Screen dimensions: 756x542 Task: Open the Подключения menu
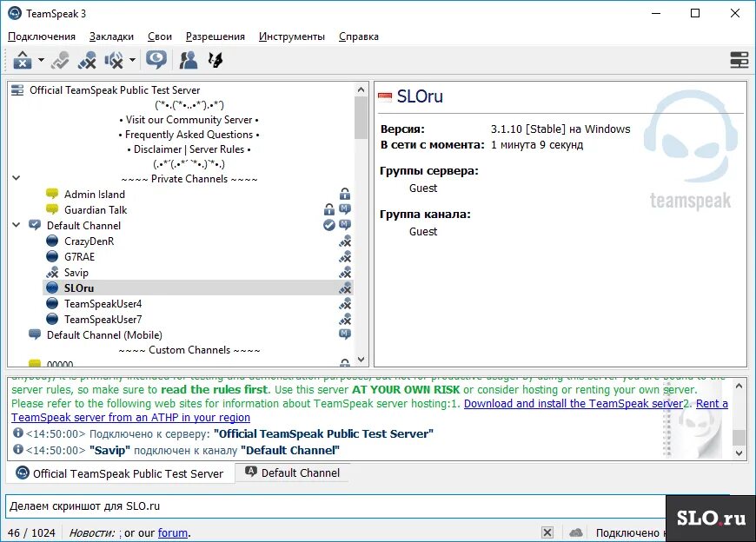42,36
